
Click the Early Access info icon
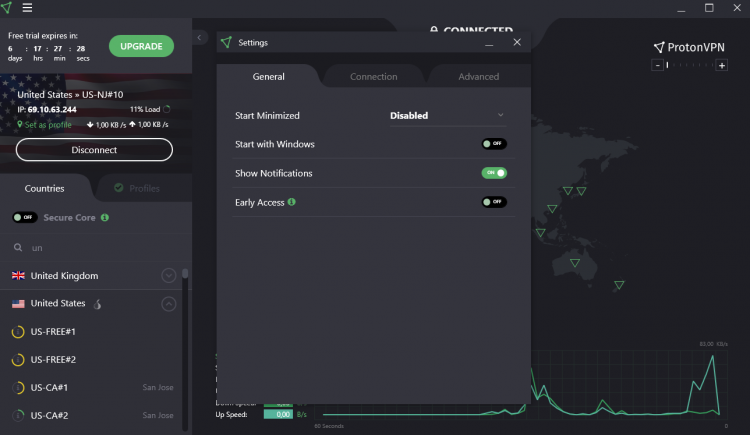click(291, 202)
